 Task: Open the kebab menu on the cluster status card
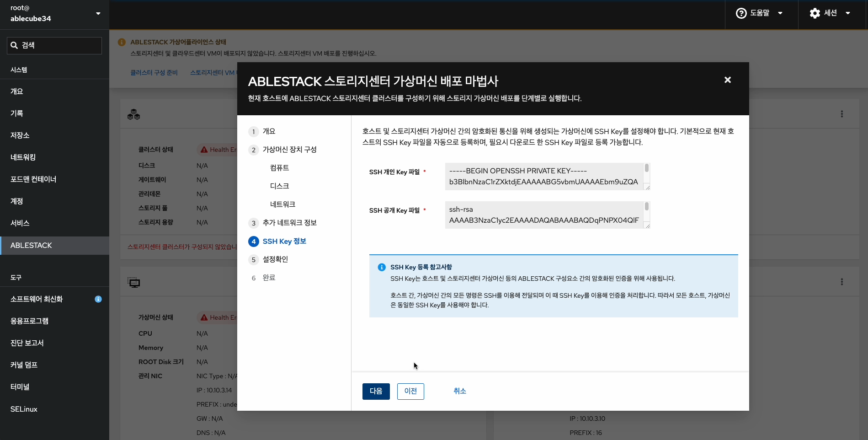(841, 114)
